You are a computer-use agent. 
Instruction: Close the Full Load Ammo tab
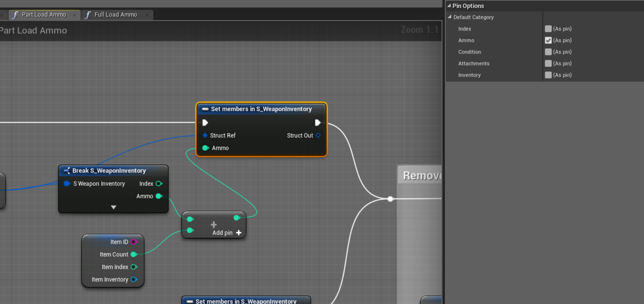147,15
